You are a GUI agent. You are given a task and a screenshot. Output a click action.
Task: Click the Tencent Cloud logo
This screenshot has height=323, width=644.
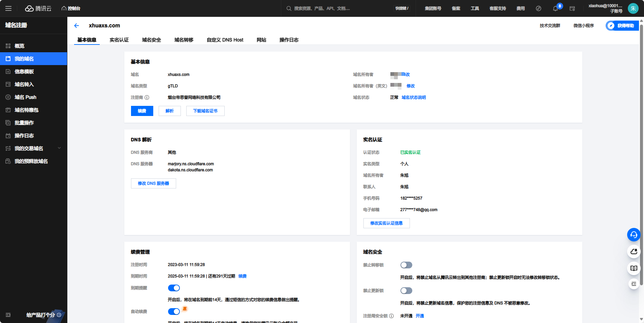(x=38, y=8)
